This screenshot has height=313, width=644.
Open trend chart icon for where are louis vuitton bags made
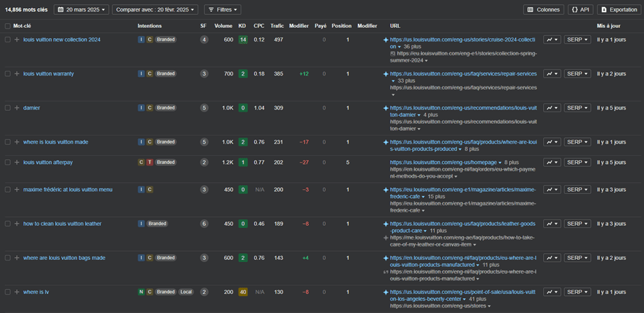(552, 258)
